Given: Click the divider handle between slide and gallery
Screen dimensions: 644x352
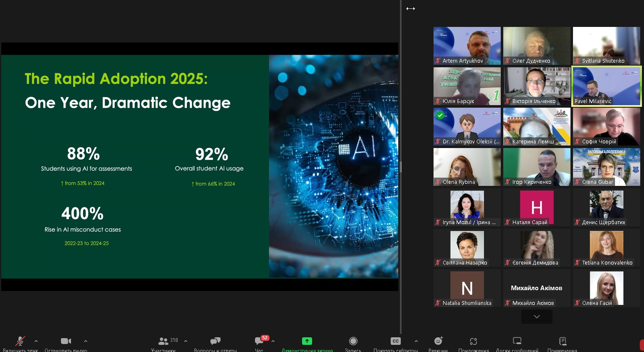Looking at the screenshot, I should coord(401,167).
